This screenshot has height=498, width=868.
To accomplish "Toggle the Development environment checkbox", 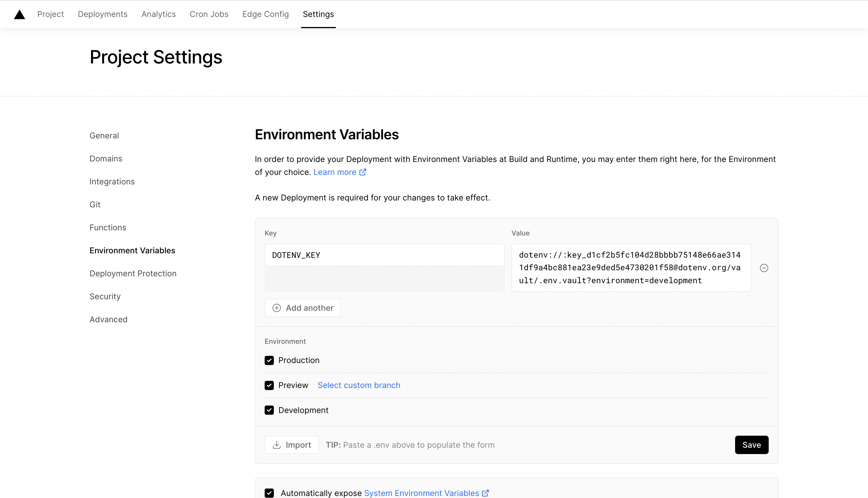I will tap(269, 410).
